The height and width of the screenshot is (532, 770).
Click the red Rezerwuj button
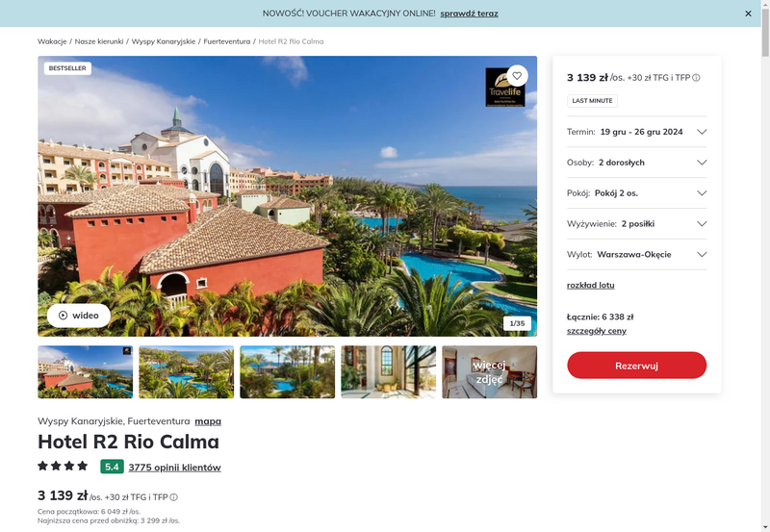636,366
